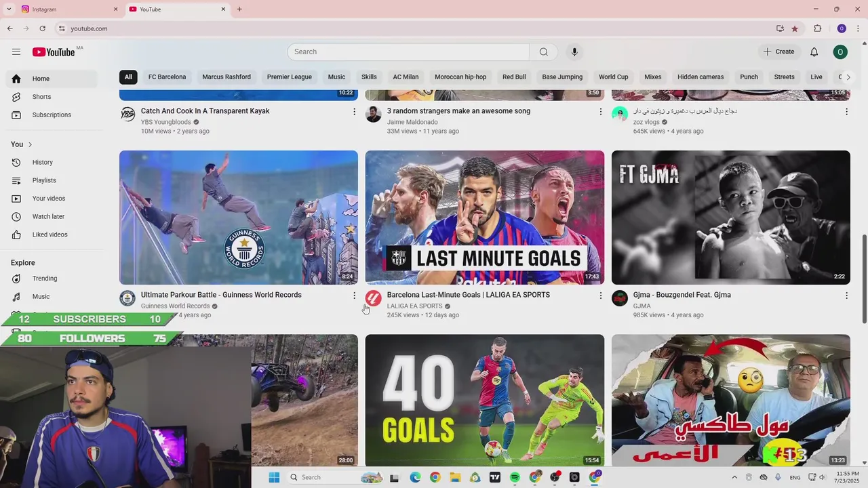Open options for Catch And Cook video

pyautogui.click(x=354, y=112)
